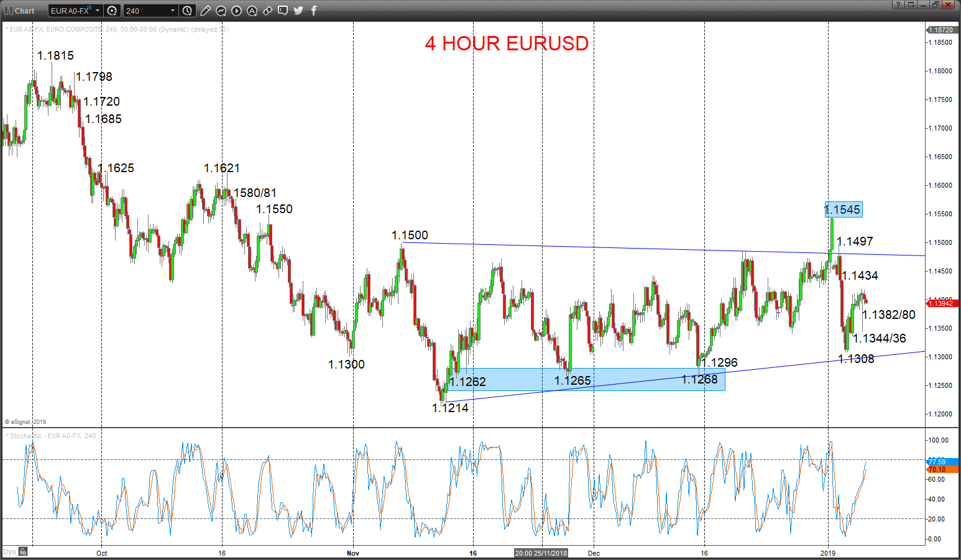Select the 1.1265 support annotation

click(x=572, y=380)
